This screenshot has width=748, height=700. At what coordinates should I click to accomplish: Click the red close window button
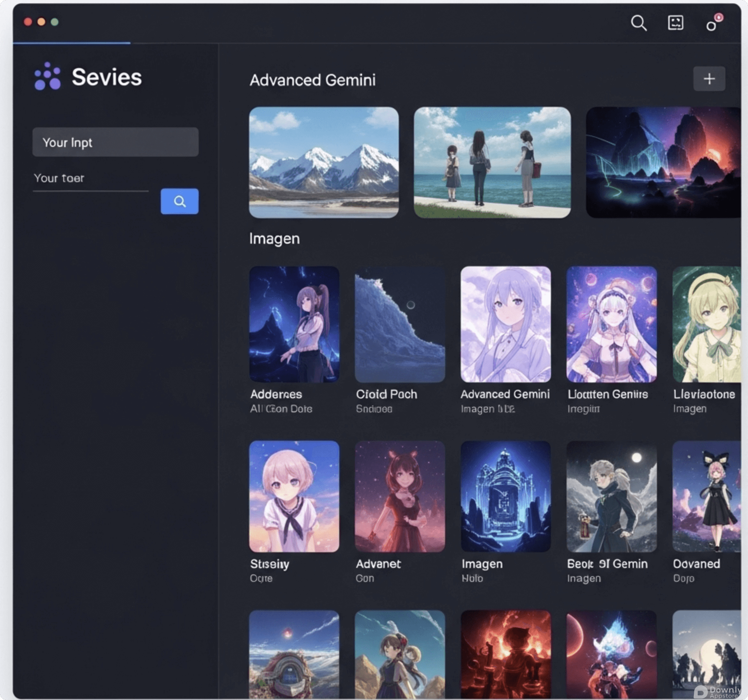pos(28,22)
